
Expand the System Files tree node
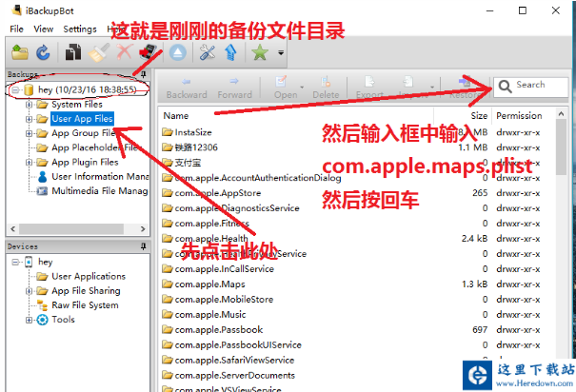click(29, 105)
